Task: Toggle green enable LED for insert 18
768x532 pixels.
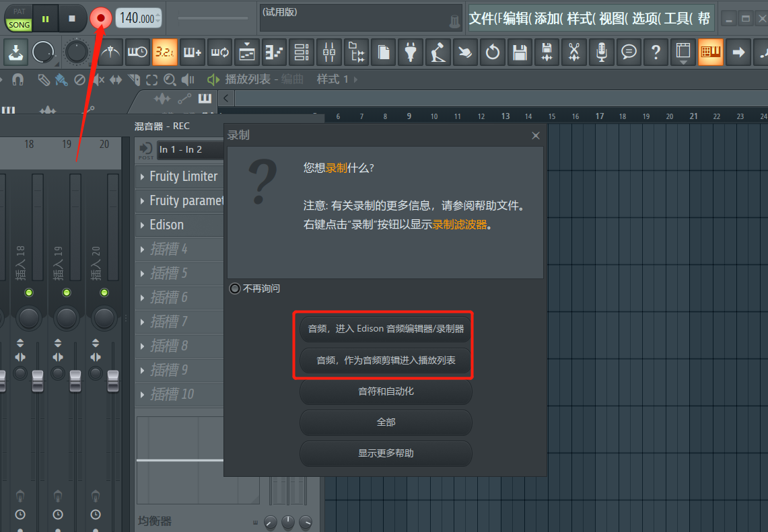Action: (29, 293)
